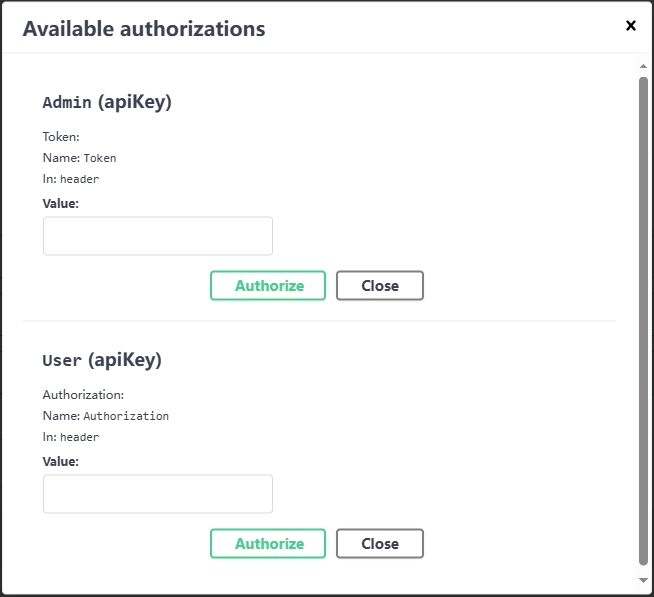Focus the User Value input field

click(158, 494)
